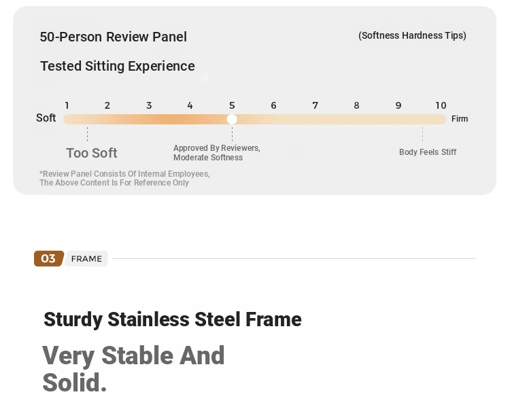Screen dimensions: 510x420
Task: Click the 50-Person Review Panel heading
Action: 113,37
